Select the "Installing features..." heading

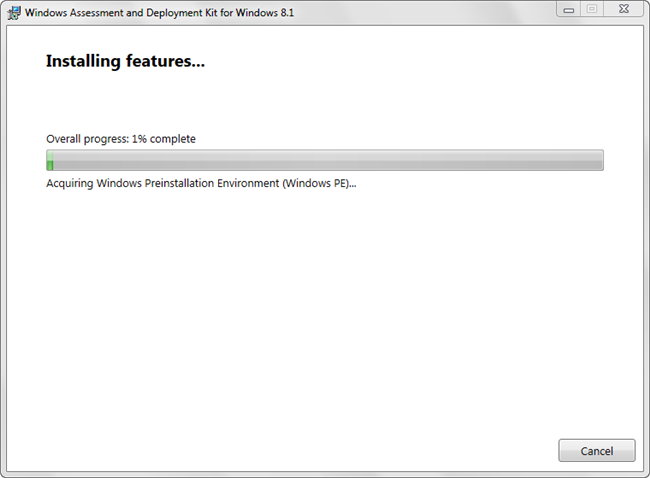[125, 62]
